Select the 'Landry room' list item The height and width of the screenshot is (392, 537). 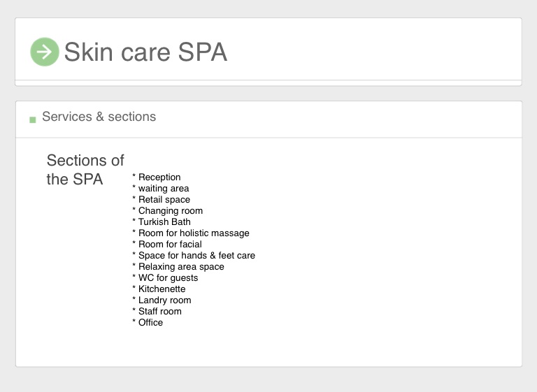[x=164, y=300]
